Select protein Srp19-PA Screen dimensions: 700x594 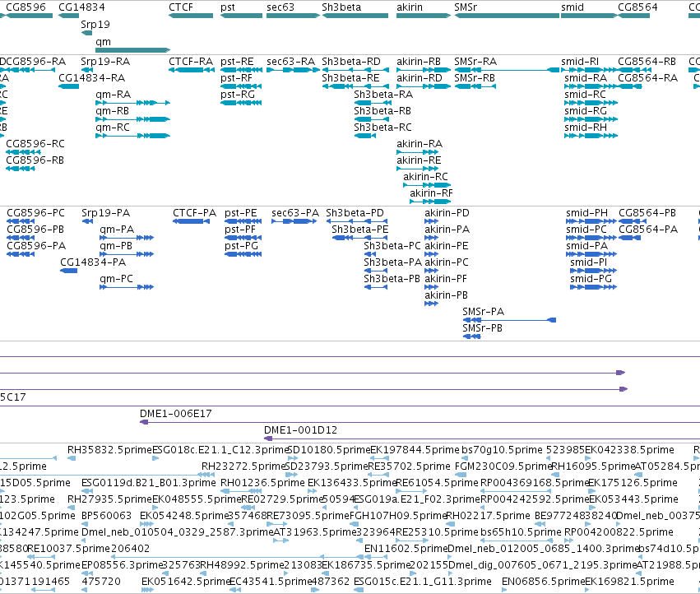87,221
